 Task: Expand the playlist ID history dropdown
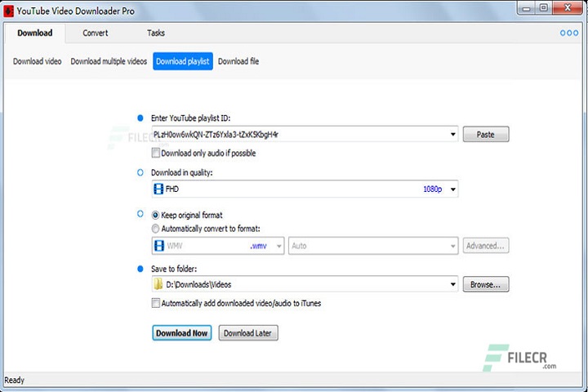pyautogui.click(x=453, y=135)
